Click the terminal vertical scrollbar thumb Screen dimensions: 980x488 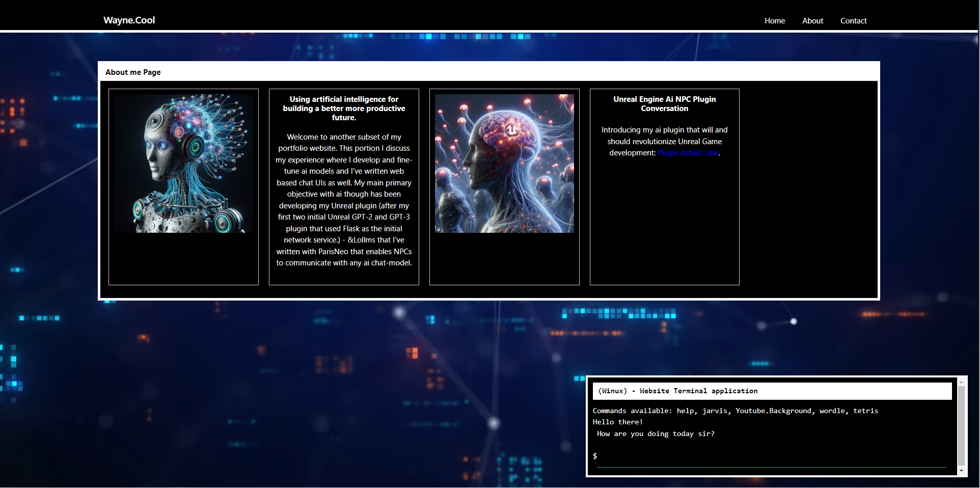[961, 426]
